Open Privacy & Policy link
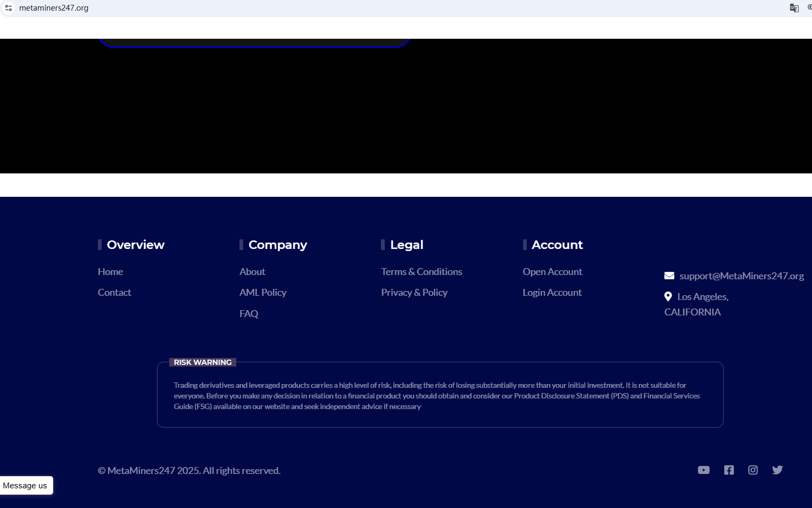 point(414,293)
